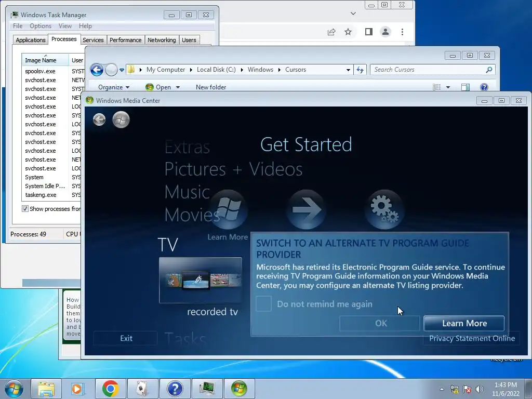This screenshot has width=532, height=399.
Task: Click the clock showing 1:43 PM
Action: [506, 385]
